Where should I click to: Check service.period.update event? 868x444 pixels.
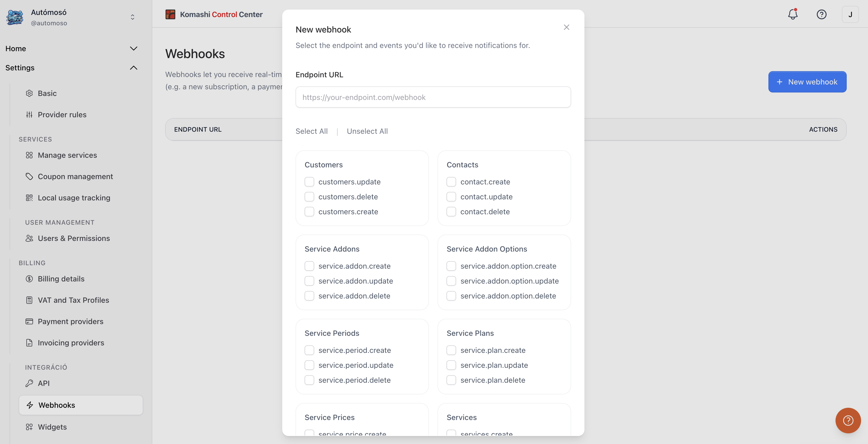(309, 365)
